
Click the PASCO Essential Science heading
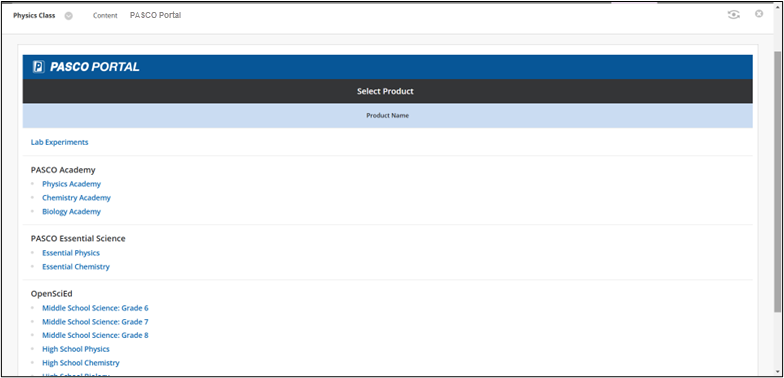point(78,238)
